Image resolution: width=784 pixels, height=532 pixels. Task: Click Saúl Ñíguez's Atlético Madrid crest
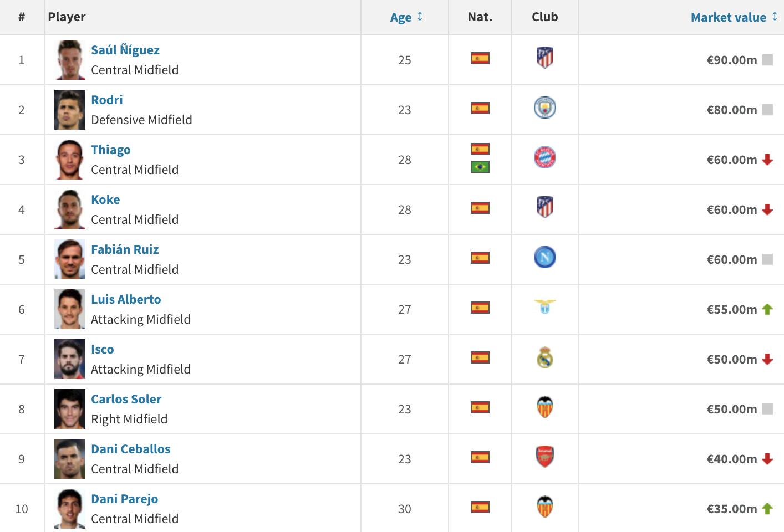pyautogui.click(x=544, y=58)
